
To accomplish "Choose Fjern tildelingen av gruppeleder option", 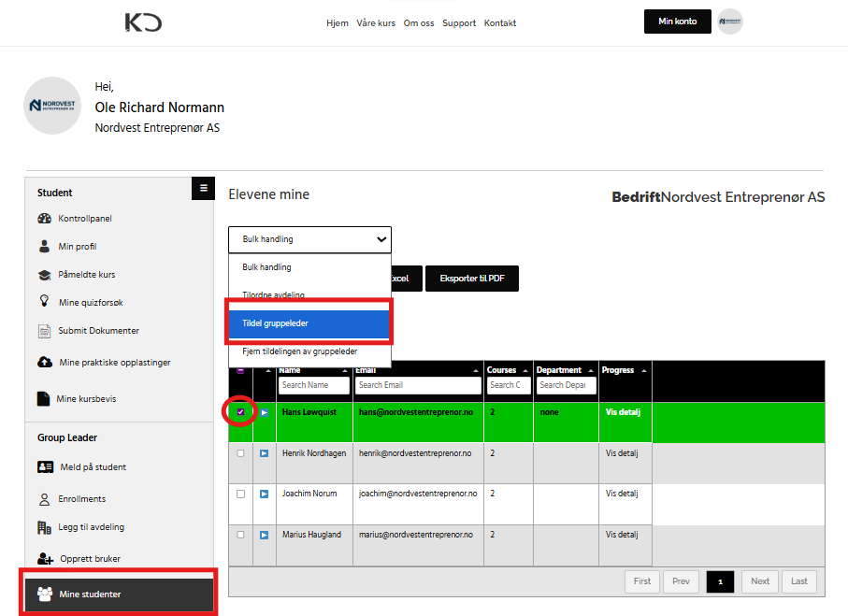I will tap(309, 351).
